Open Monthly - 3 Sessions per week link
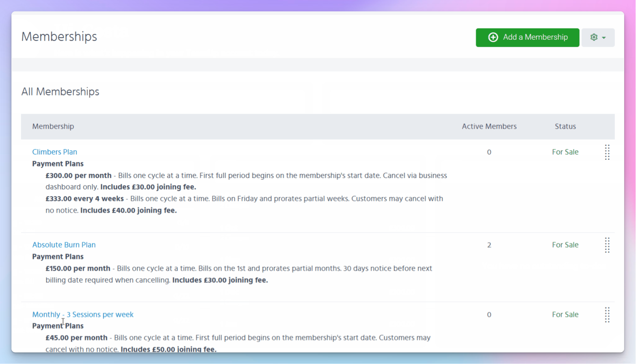The image size is (636, 364). tap(83, 314)
